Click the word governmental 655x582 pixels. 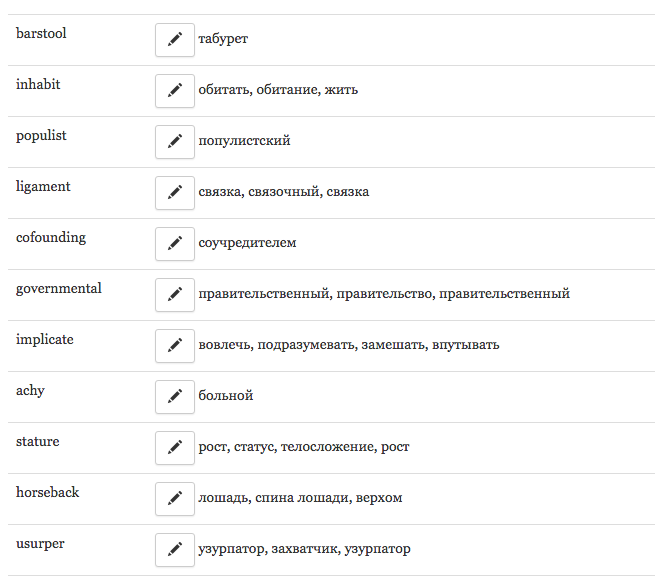click(58, 289)
